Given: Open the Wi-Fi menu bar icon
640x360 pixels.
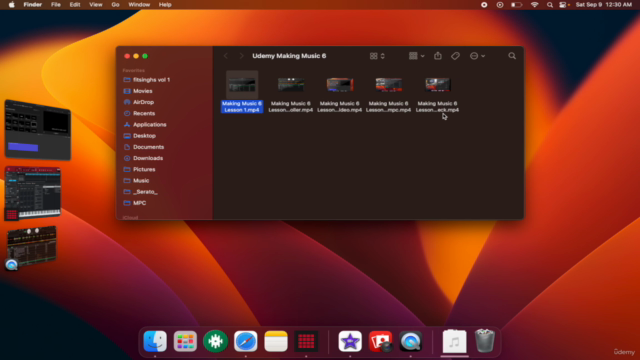Looking at the screenshot, I should click(x=534, y=5).
